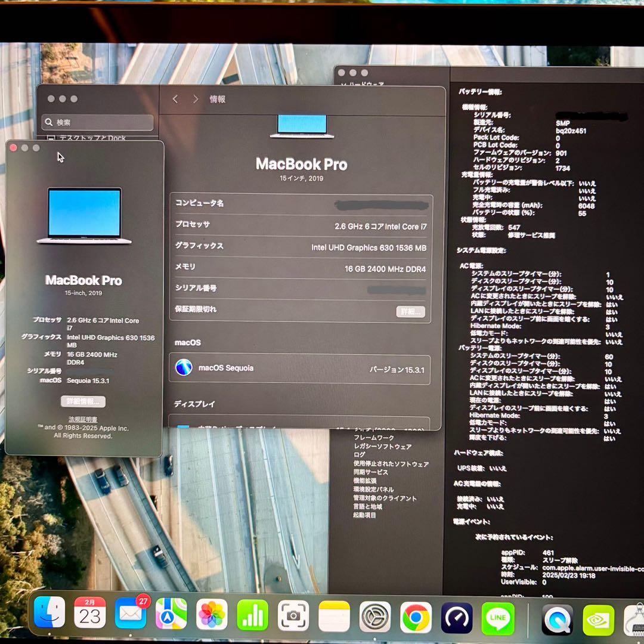The image size is (644, 644).
Task: Click the macOS Sequoia version row
Action: pyautogui.click(x=299, y=369)
